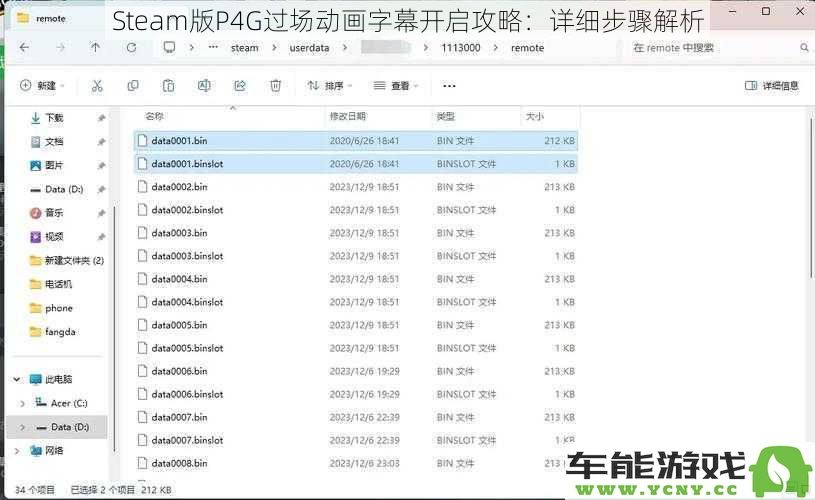Select file data0002.bin

356,187
